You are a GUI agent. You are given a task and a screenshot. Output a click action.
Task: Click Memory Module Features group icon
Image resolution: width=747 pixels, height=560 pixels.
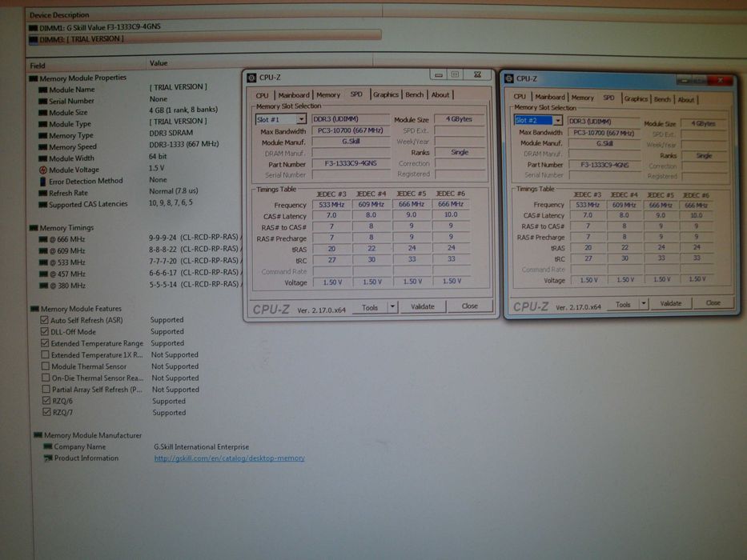point(34,309)
